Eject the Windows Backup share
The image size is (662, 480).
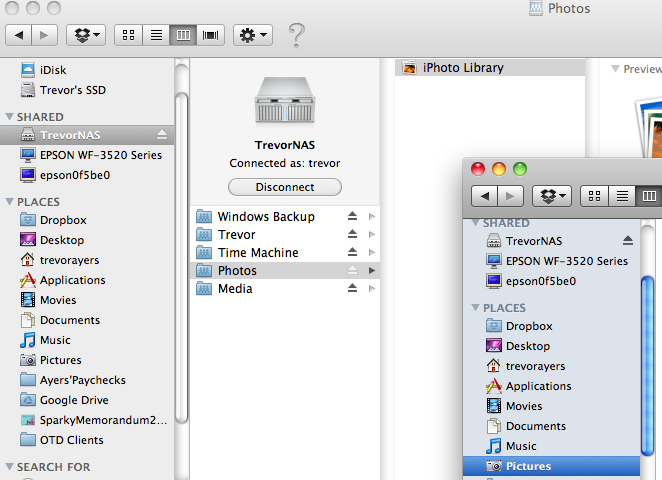coord(353,216)
